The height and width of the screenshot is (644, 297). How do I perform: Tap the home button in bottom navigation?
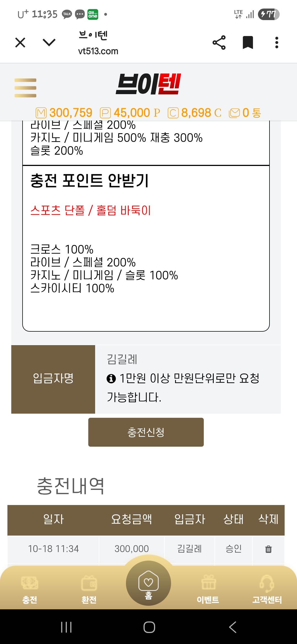tap(148, 583)
